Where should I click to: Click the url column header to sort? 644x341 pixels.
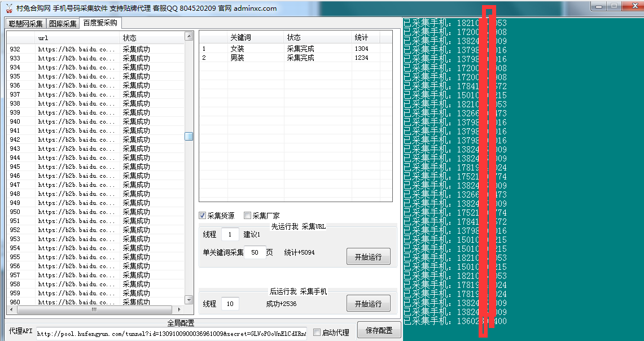tap(79, 38)
